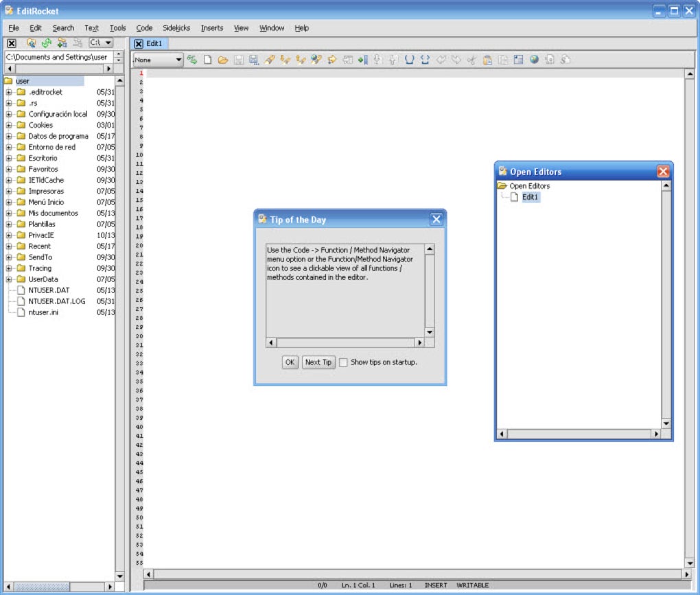
Task: Click Open Editors vertical scrollbar down arrow
Action: pyautogui.click(x=666, y=423)
